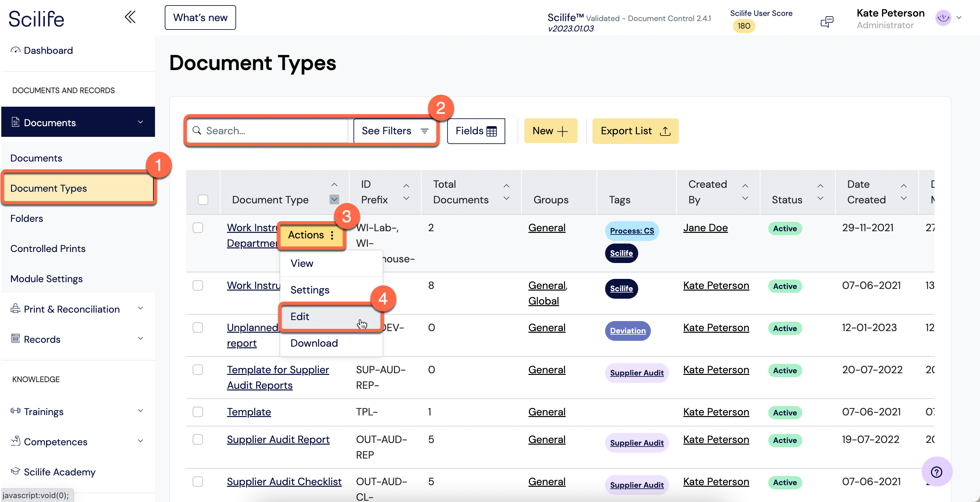Collapse the Documents sidebar section chevron

point(140,122)
